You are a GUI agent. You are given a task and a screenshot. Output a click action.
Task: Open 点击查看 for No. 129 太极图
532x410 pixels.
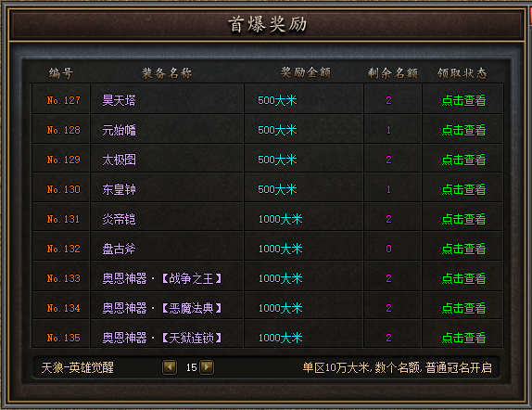pyautogui.click(x=463, y=160)
